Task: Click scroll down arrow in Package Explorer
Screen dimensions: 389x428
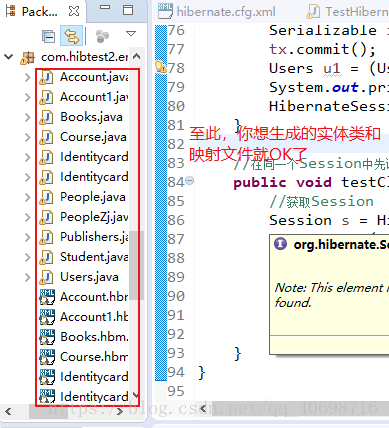Action: 136,396
